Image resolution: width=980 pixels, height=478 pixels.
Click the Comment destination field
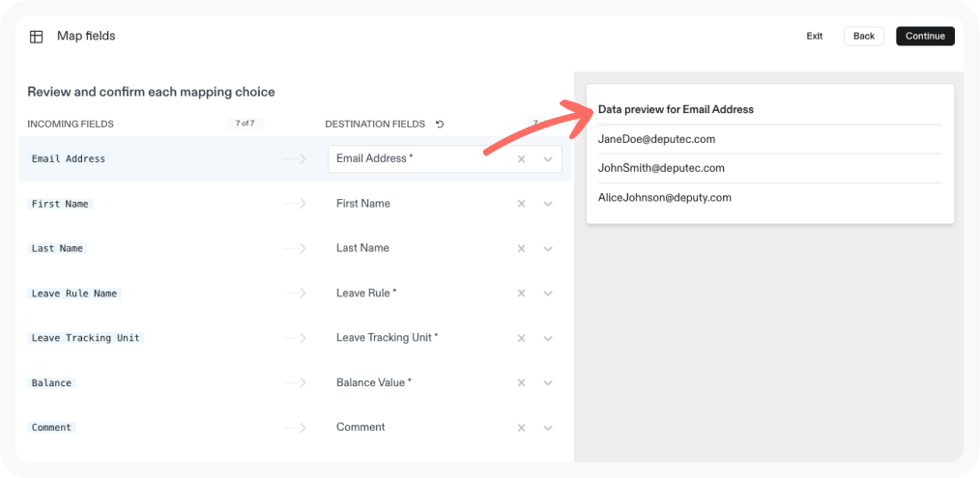(x=360, y=428)
